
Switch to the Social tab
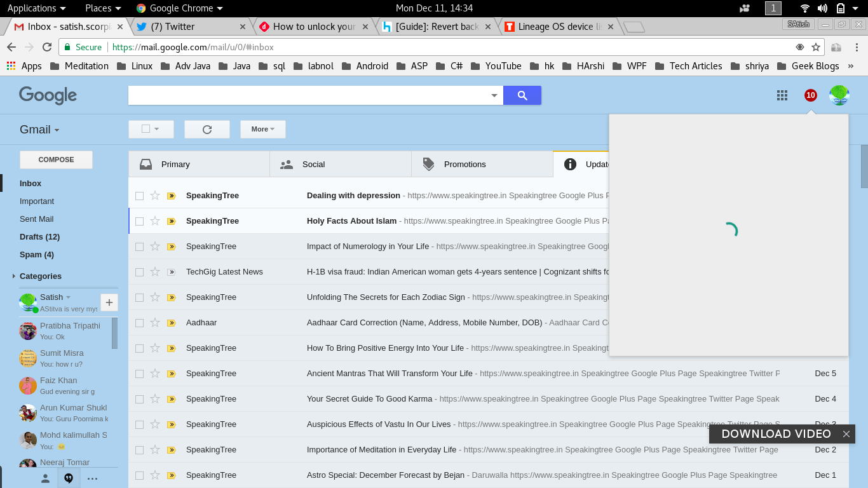(341, 164)
